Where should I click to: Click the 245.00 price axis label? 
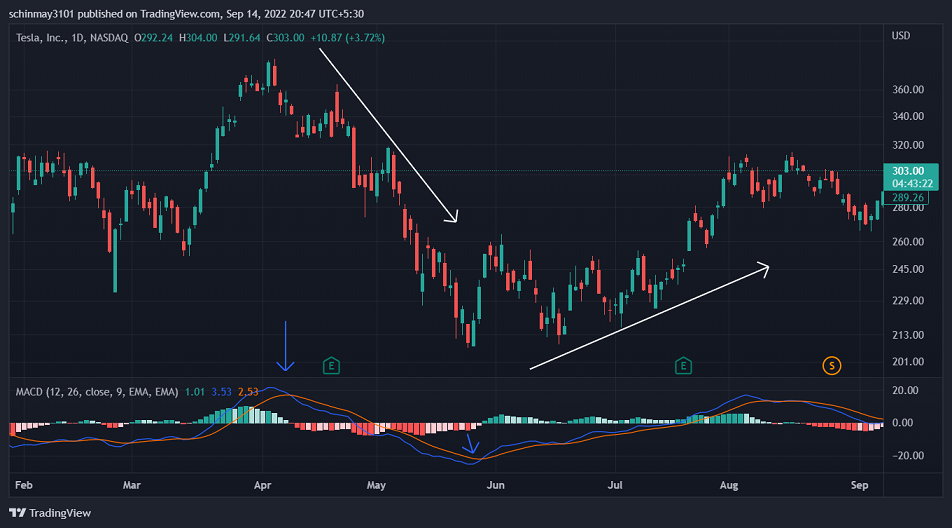(908, 269)
